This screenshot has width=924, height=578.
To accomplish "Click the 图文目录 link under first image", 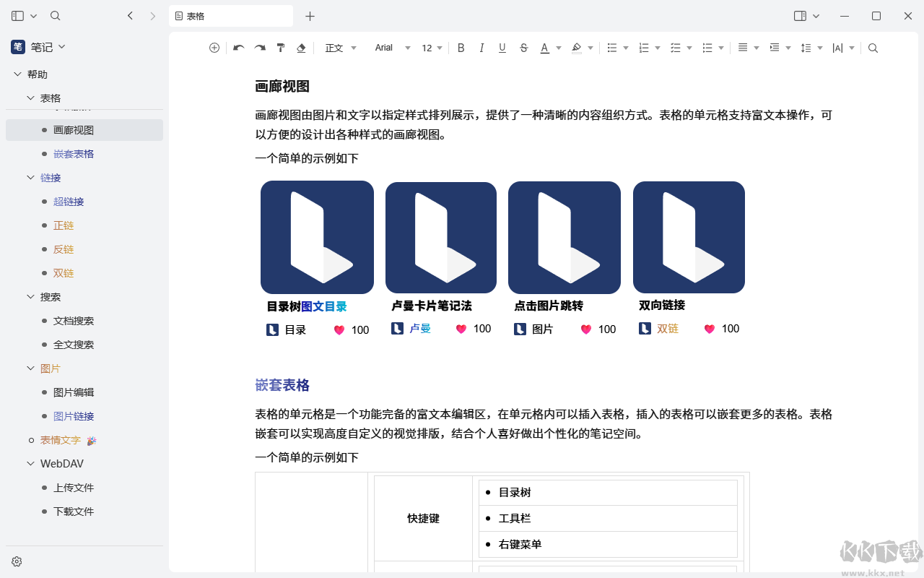I will coord(324,306).
